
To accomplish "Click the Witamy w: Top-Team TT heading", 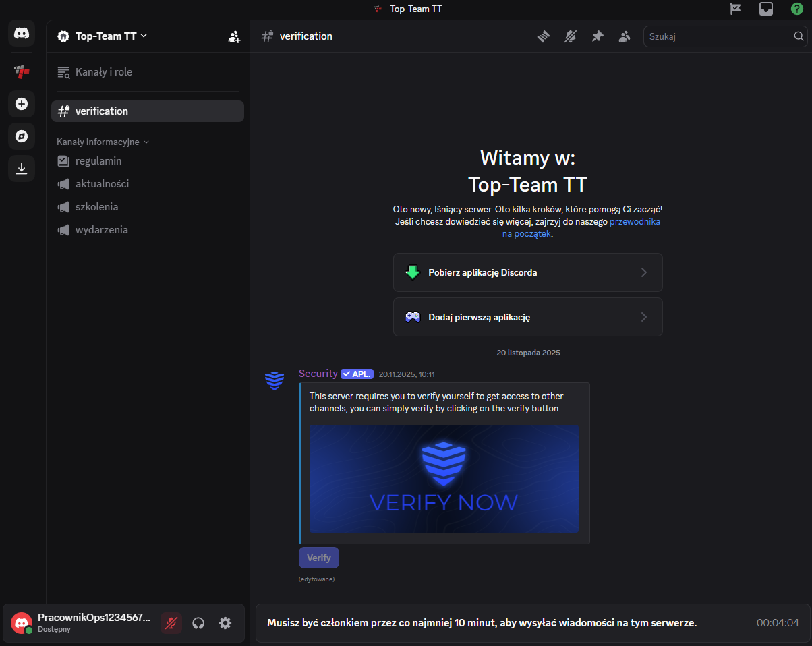I will click(x=527, y=171).
